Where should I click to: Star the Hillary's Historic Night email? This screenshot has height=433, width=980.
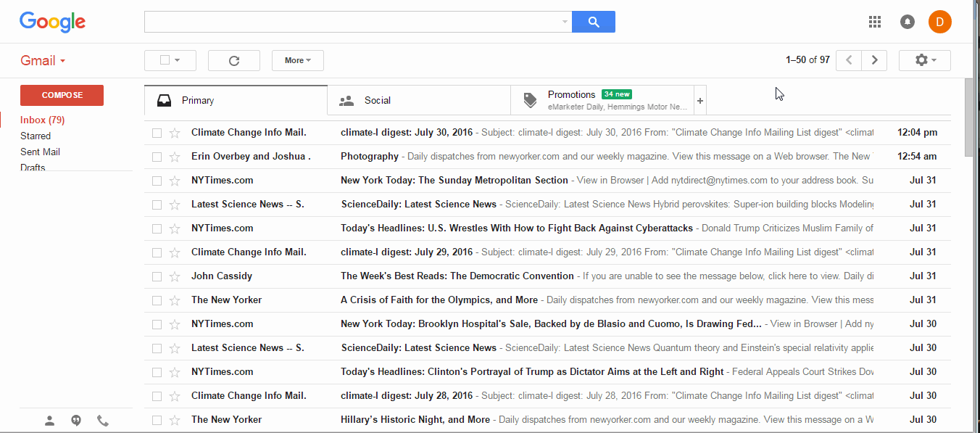click(x=174, y=420)
